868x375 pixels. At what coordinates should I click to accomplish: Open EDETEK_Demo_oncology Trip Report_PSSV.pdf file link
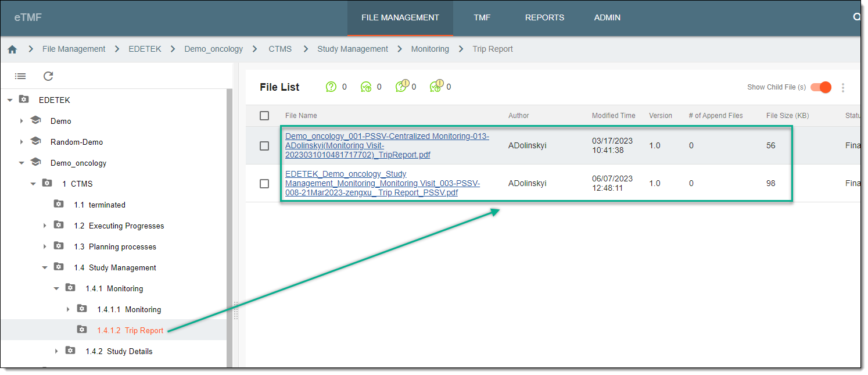point(382,183)
